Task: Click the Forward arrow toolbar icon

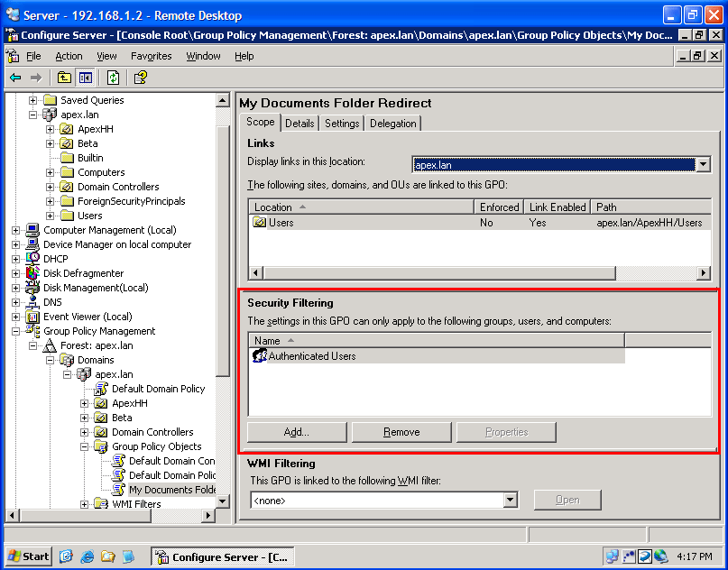Action: tap(36, 78)
